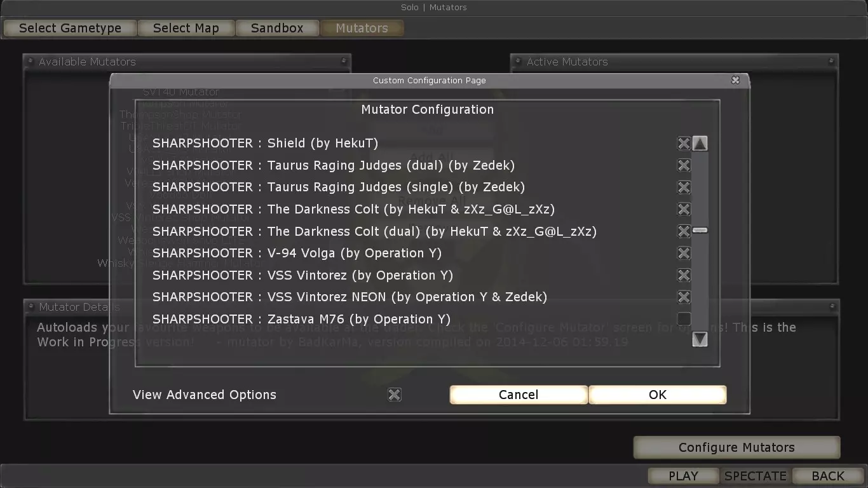This screenshot has width=868, height=488.
Task: Disable the VSS Vintorez NEON checkbox
Action: [684, 297]
